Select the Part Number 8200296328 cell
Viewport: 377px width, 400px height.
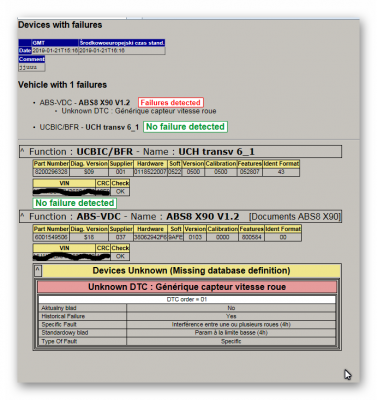click(51, 172)
